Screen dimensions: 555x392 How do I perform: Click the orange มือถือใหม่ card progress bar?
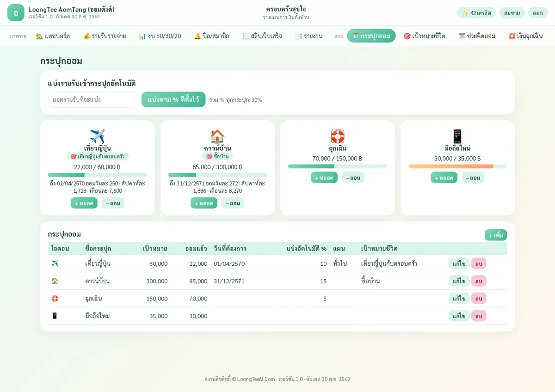coord(457,166)
